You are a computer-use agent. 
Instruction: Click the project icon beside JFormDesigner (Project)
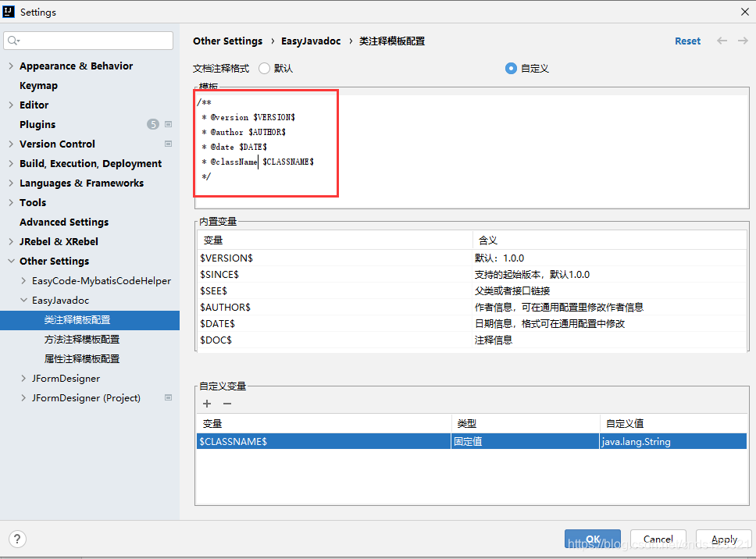168,397
